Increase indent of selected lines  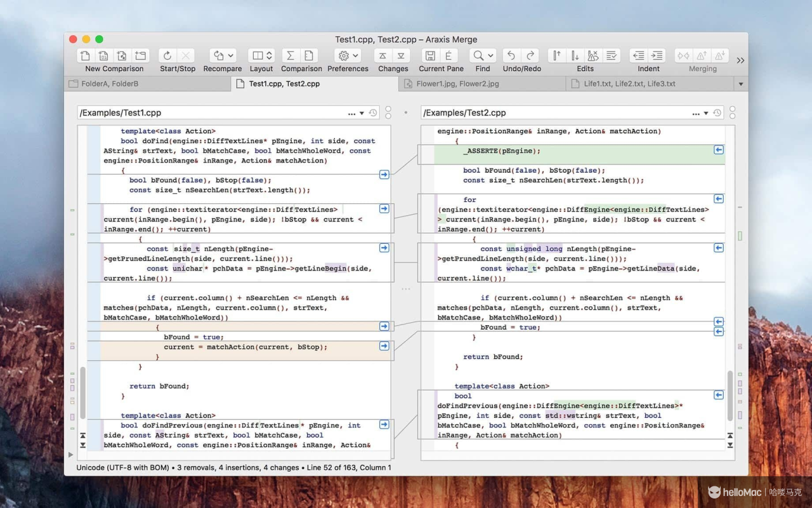(x=657, y=56)
